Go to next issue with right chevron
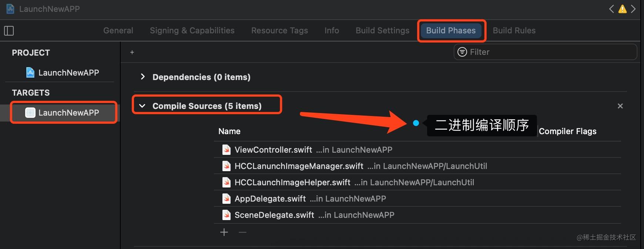This screenshot has height=249, width=644. (633, 9)
